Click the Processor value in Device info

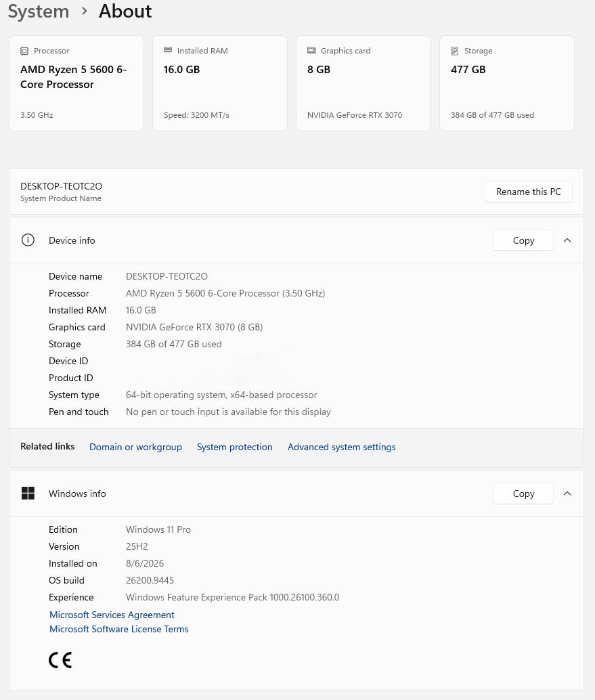[x=225, y=293]
